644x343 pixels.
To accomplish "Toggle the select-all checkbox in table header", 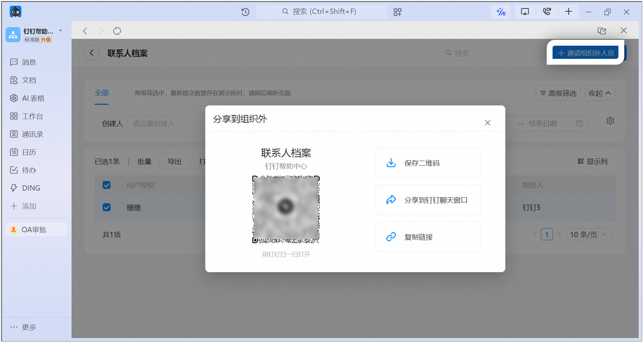I will [107, 185].
